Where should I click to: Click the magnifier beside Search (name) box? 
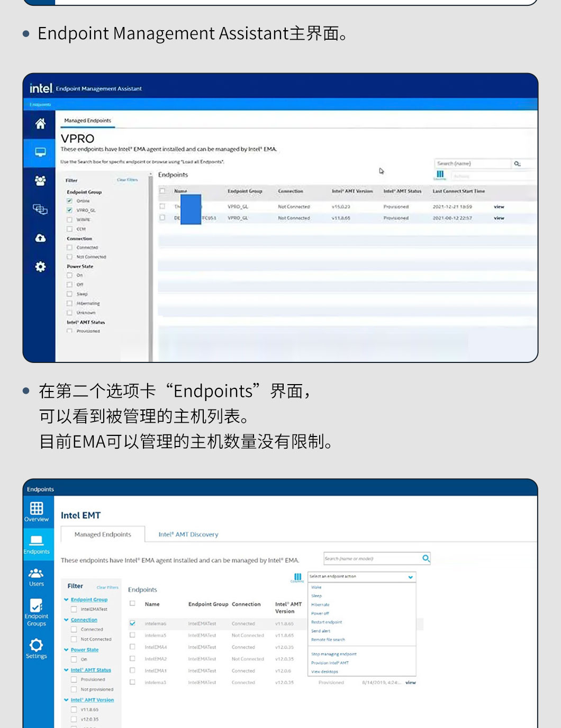click(x=517, y=164)
